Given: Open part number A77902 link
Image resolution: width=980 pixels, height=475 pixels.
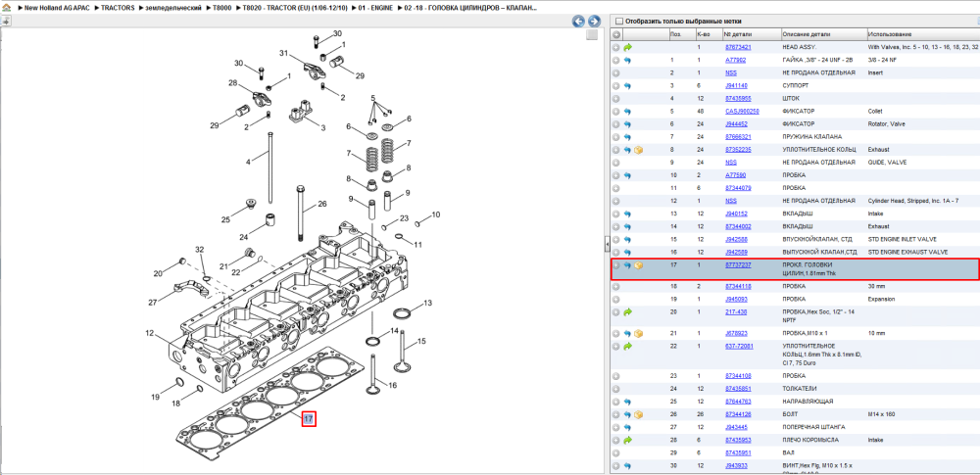Looking at the screenshot, I should 736,61.
